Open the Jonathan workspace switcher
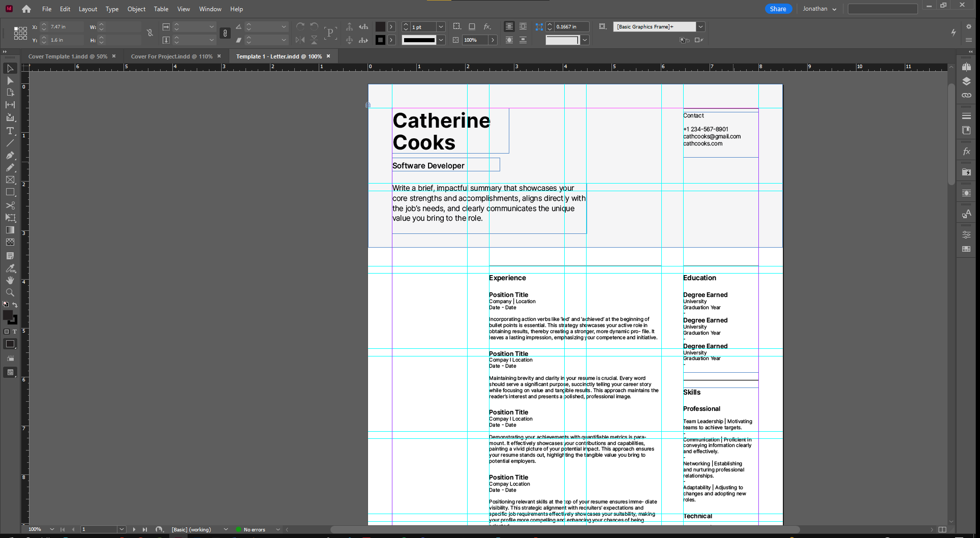 tap(819, 9)
